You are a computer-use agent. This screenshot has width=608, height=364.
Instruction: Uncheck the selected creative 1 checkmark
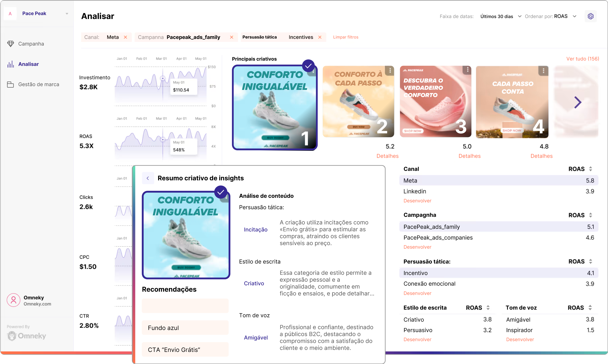tap(308, 66)
